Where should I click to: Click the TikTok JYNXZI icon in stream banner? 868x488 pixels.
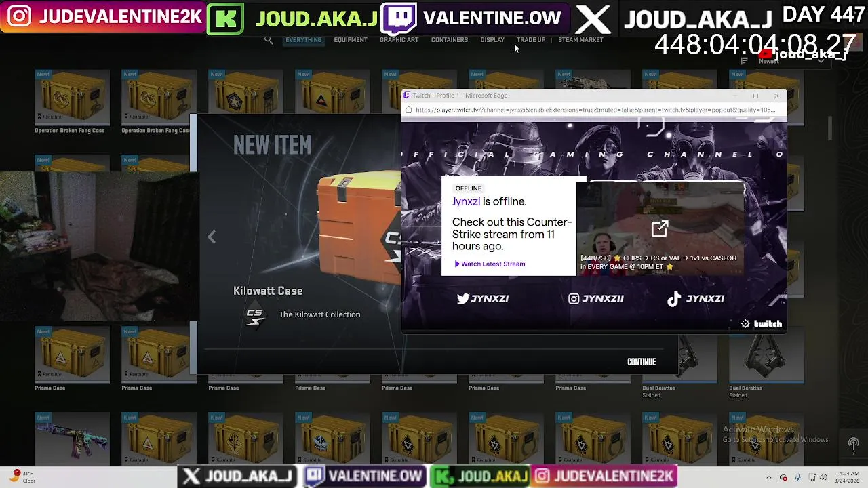pos(674,299)
